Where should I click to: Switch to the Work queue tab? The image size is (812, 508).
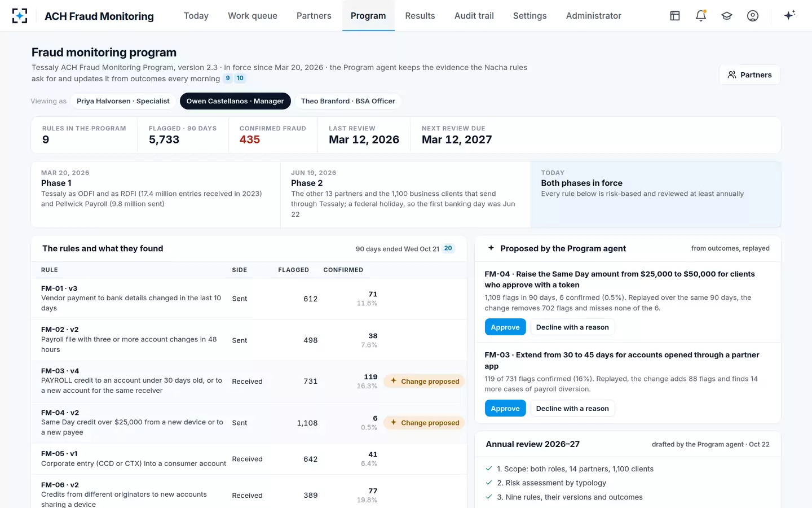coord(253,16)
